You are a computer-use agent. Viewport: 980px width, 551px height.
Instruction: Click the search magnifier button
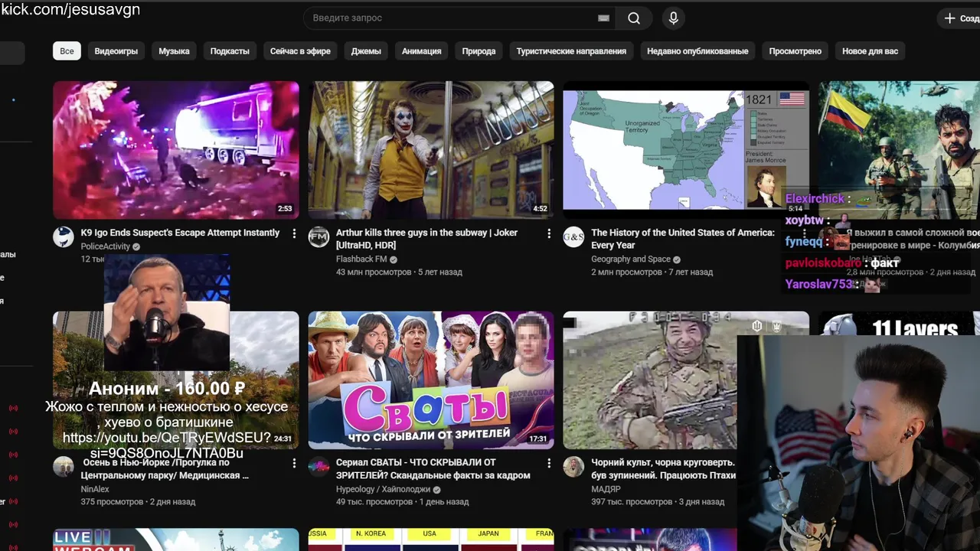(634, 18)
